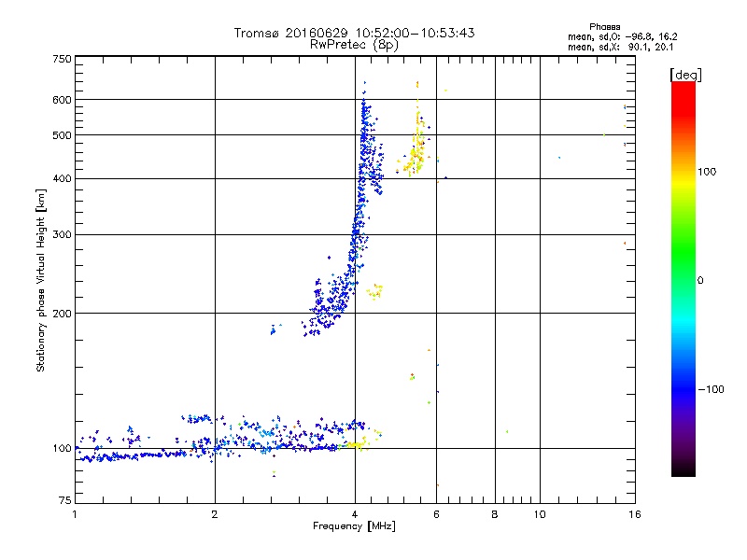Click the Frequency [MHz] x-axis label
This screenshot has width=747, height=560.
354,527
